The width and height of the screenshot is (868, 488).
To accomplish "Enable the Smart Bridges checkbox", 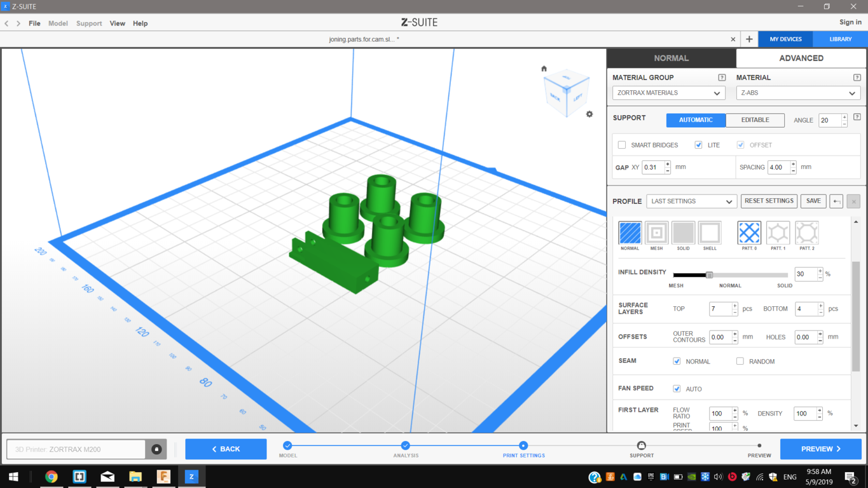I will [622, 145].
